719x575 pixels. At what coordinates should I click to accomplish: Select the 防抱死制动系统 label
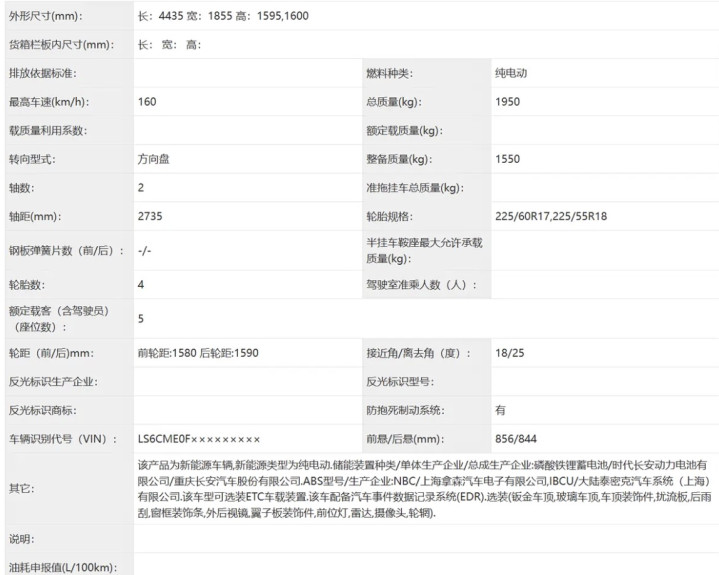[405, 410]
